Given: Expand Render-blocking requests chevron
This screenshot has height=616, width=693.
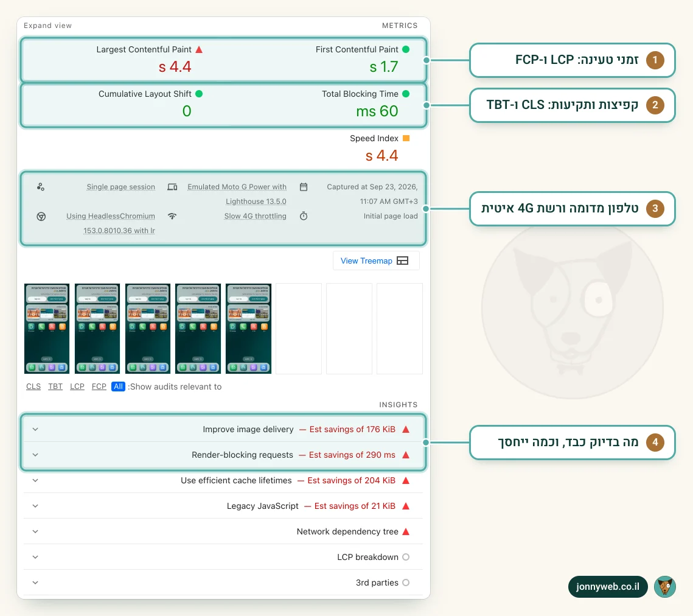Looking at the screenshot, I should click(x=35, y=455).
